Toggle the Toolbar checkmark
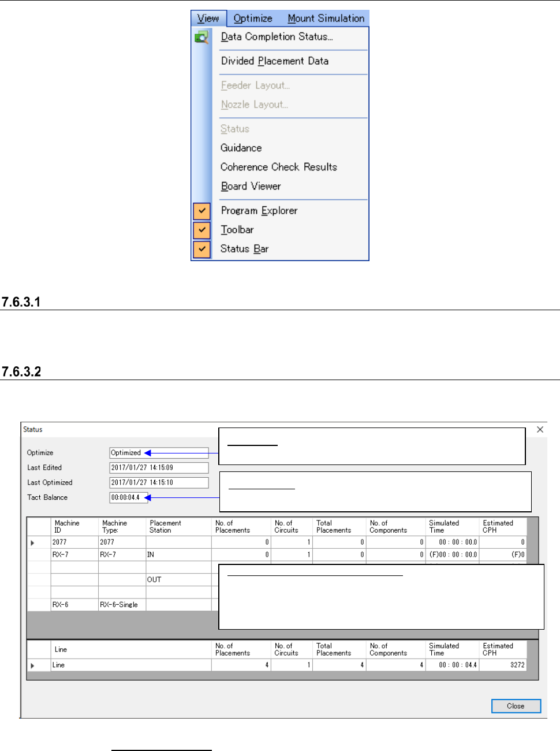 click(201, 230)
